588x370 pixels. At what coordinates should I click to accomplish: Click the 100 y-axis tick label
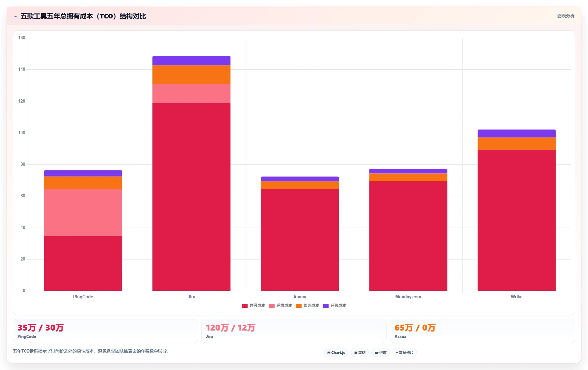(x=22, y=133)
